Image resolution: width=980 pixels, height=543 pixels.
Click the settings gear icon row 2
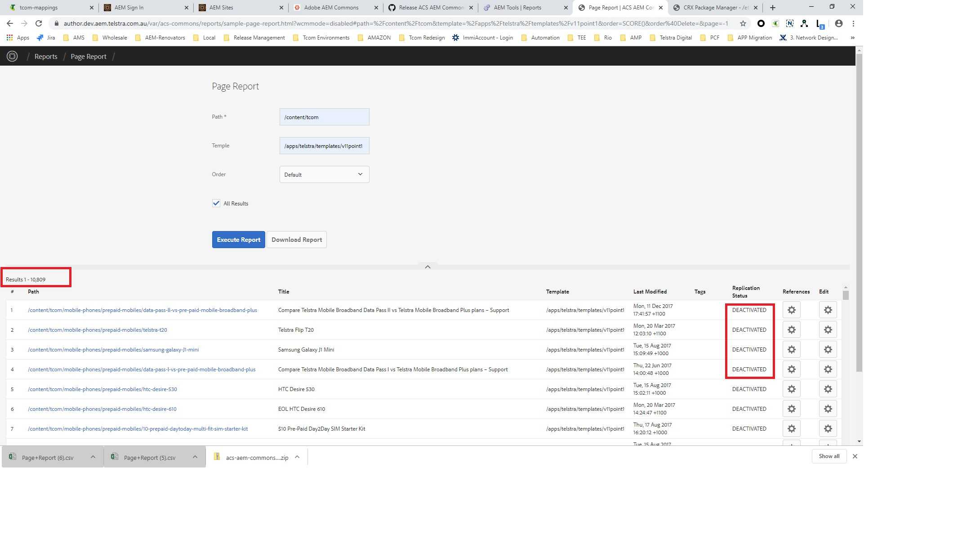[x=792, y=329]
